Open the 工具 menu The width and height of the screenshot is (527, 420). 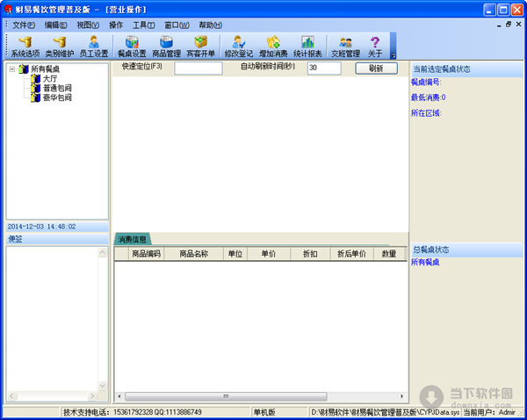[x=143, y=25]
